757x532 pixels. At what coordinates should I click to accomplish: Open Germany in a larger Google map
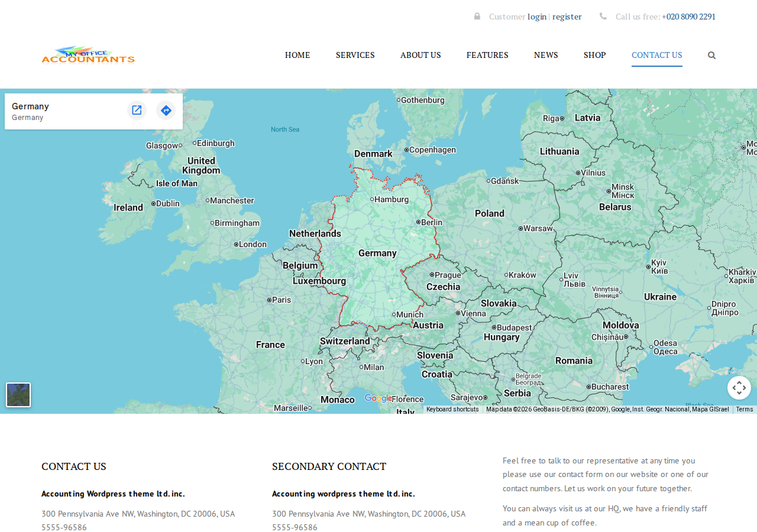coord(137,110)
